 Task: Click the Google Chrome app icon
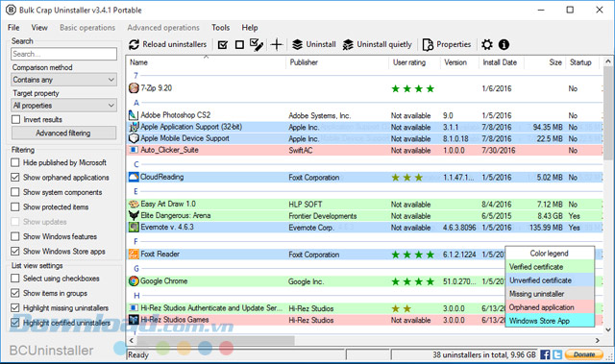[134, 281]
